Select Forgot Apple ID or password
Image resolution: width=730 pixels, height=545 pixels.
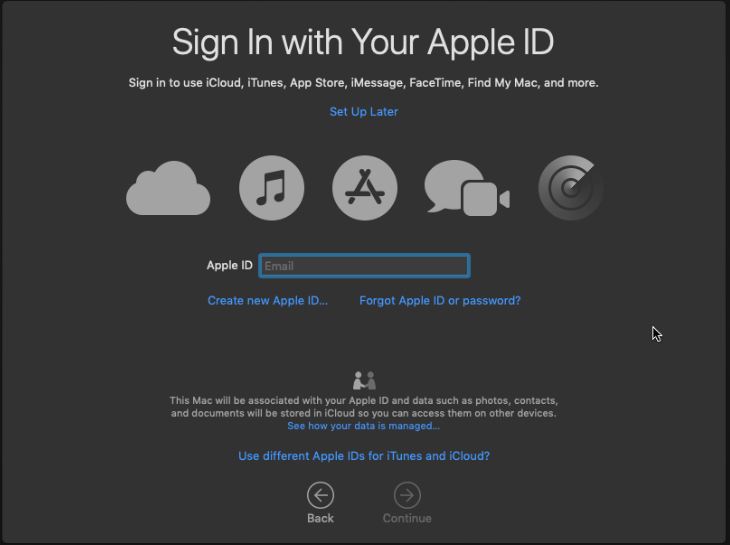pyautogui.click(x=440, y=301)
